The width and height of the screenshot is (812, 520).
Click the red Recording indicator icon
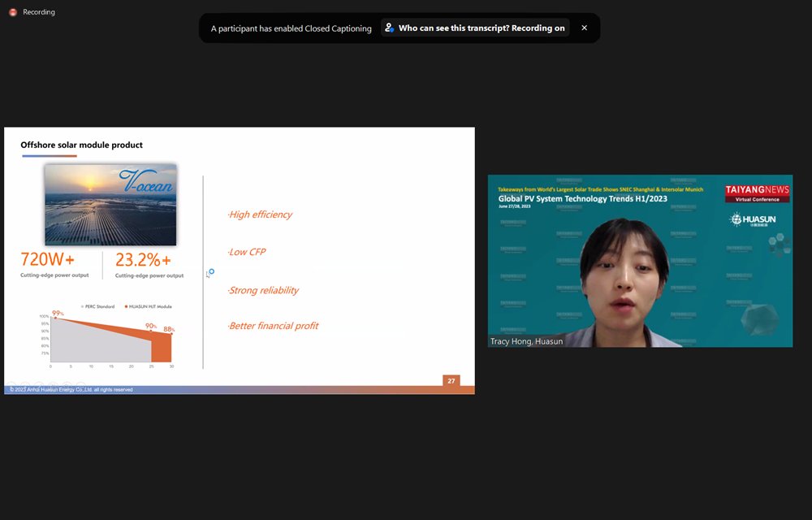tap(11, 11)
